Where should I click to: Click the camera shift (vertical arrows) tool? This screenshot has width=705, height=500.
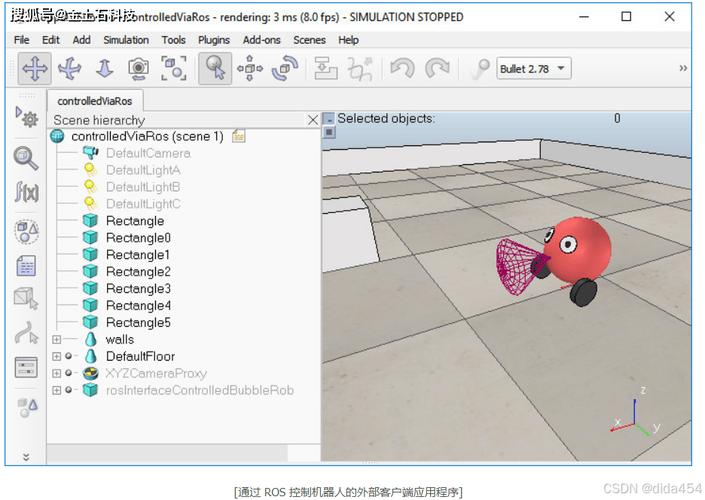point(104,69)
